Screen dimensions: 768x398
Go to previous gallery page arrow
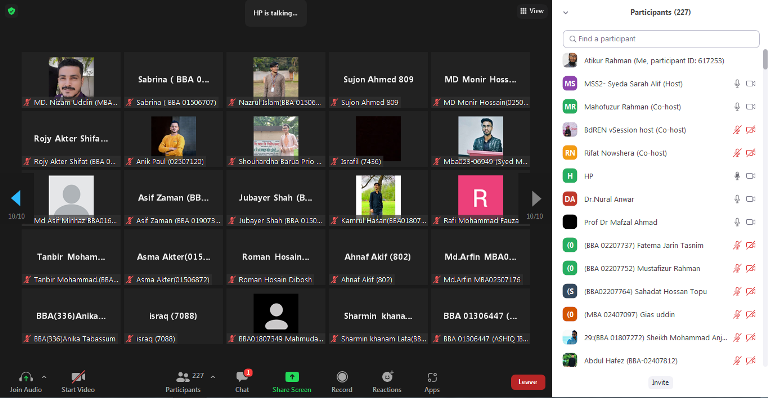pyautogui.click(x=16, y=198)
